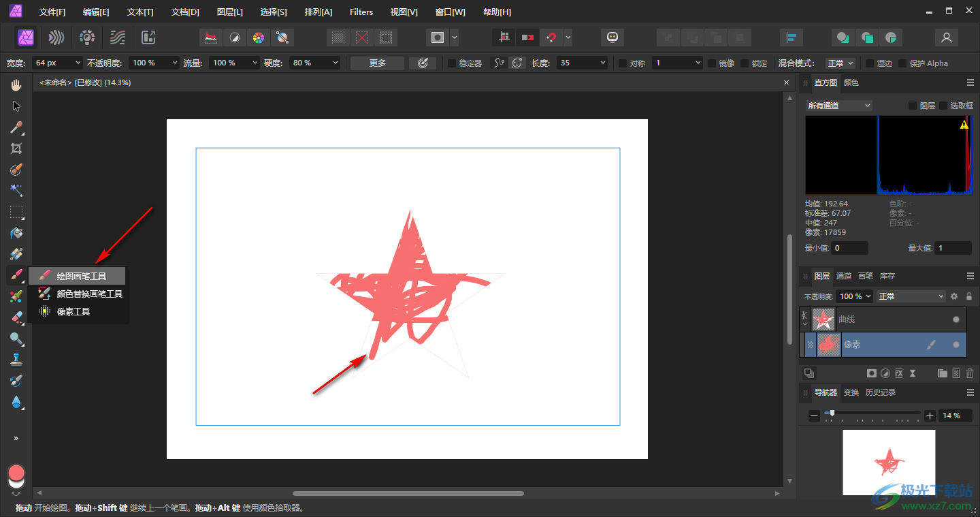The height and width of the screenshot is (517, 980).
Task: Click the primary red colour swatch
Action: tap(16, 473)
